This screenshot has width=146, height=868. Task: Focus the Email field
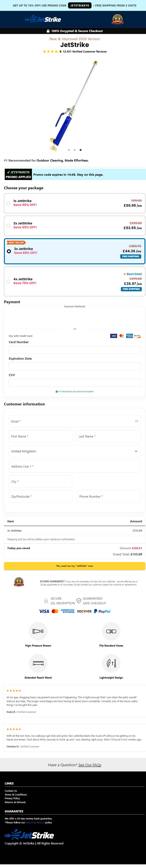click(x=74, y=421)
